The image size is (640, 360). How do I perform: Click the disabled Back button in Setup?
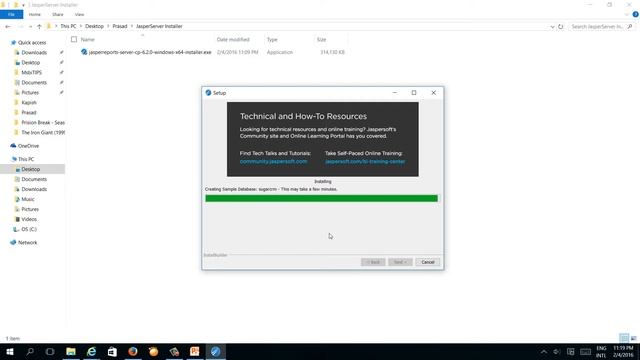[x=373, y=262]
